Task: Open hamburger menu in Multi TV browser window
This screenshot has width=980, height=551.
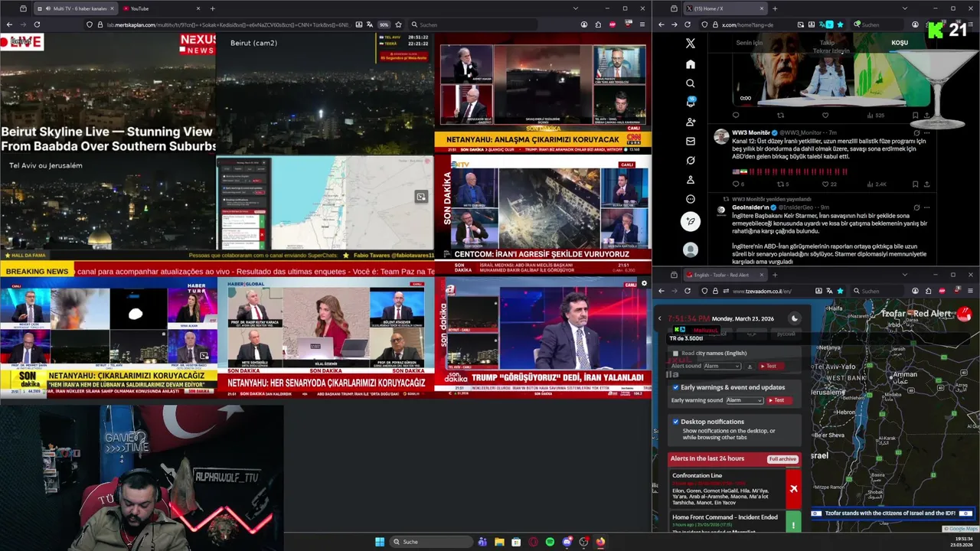Action: coord(642,24)
